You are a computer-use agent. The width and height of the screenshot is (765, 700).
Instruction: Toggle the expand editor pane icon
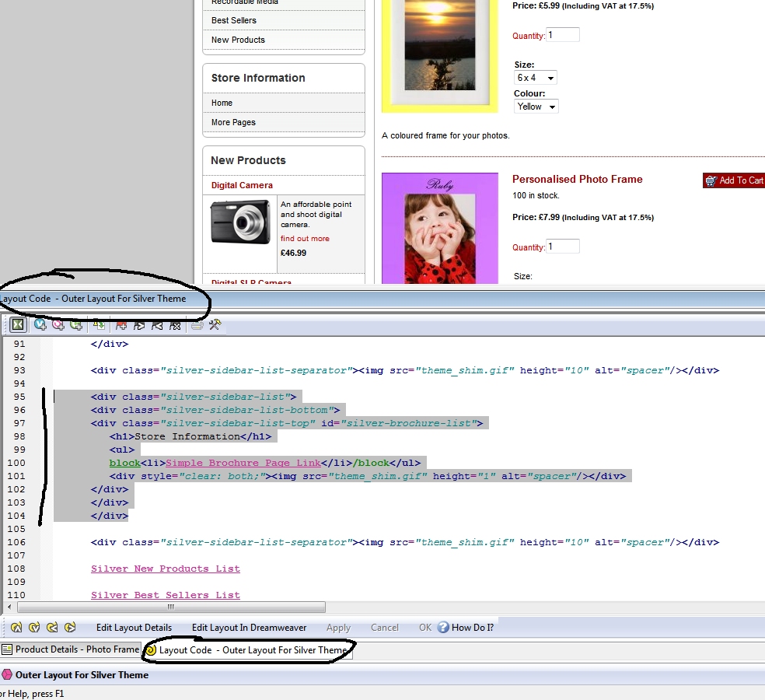[x=18, y=325]
